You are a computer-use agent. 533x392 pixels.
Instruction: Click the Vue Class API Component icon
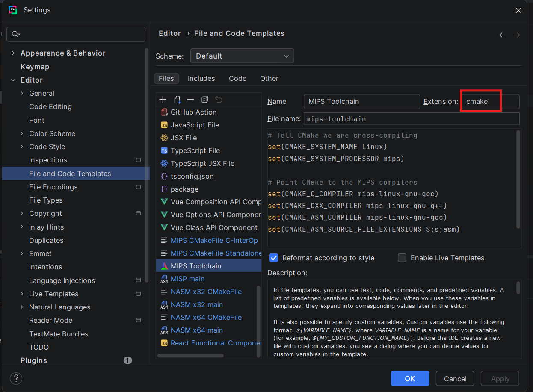(164, 227)
